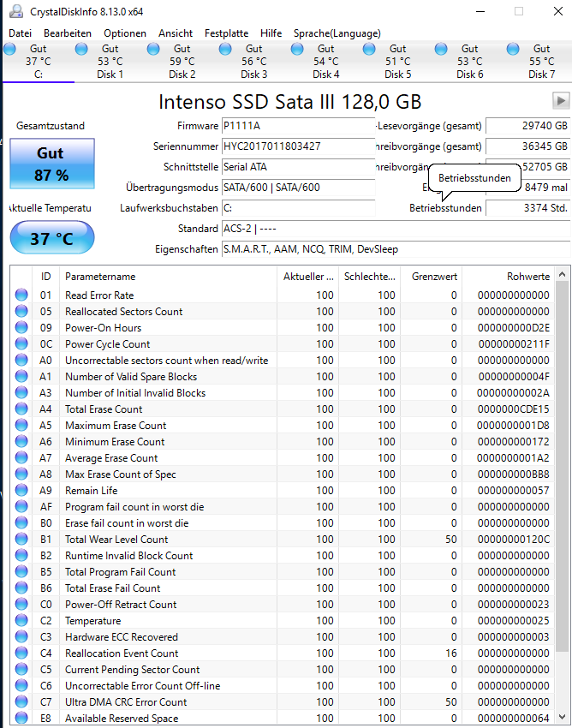Switch to Disk 7 tab
The width and height of the screenshot is (572, 728).
pyautogui.click(x=541, y=62)
